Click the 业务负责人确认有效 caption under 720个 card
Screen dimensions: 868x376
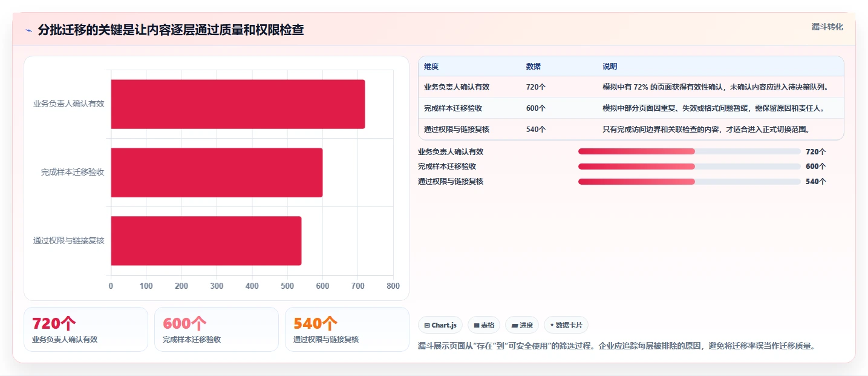(65, 340)
